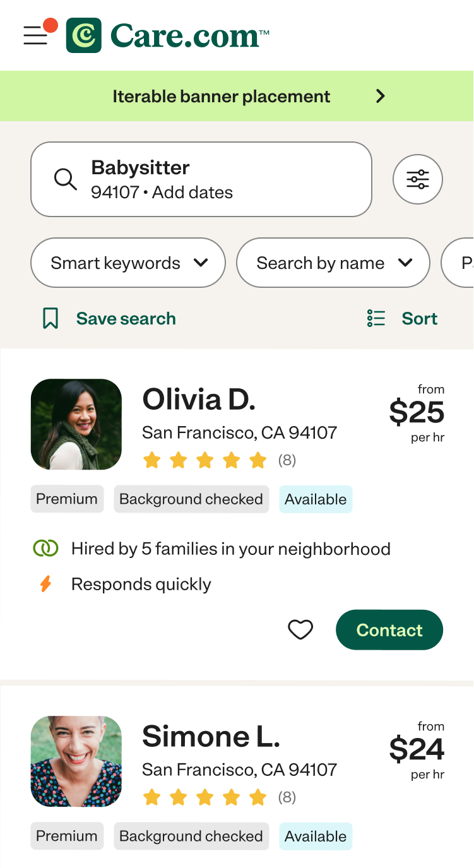The image size is (474, 868).
Task: Open the Iterable banner placement chevron
Action: pos(380,96)
